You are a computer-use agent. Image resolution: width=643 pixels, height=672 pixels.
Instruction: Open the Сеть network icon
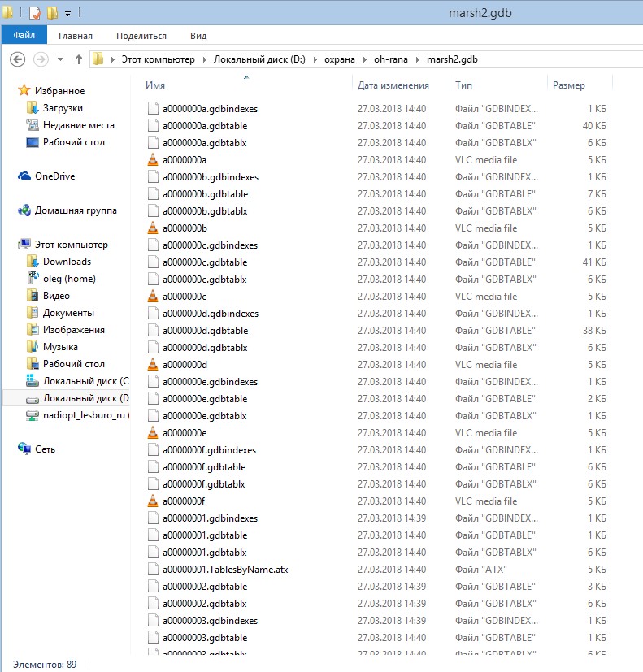point(24,449)
